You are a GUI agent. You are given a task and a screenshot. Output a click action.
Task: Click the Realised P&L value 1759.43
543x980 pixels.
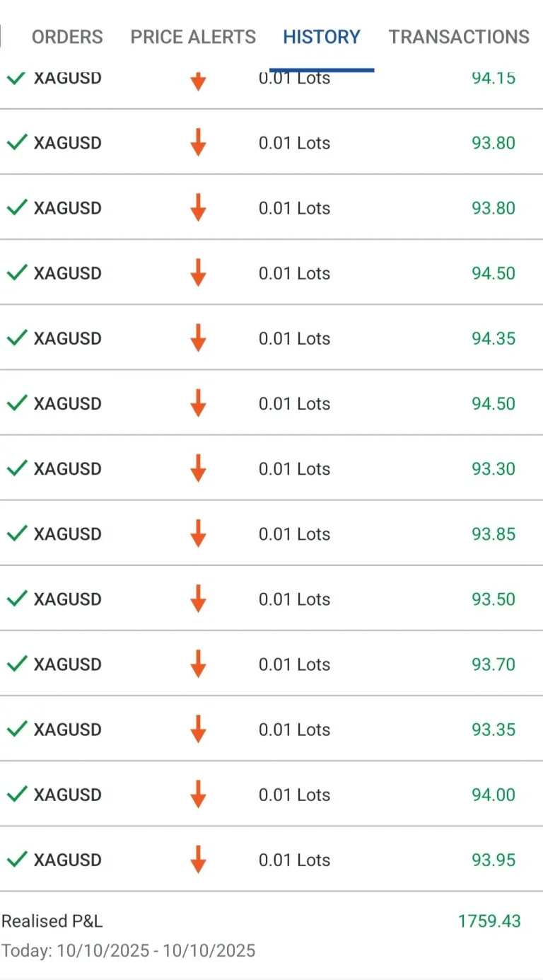coord(489,921)
